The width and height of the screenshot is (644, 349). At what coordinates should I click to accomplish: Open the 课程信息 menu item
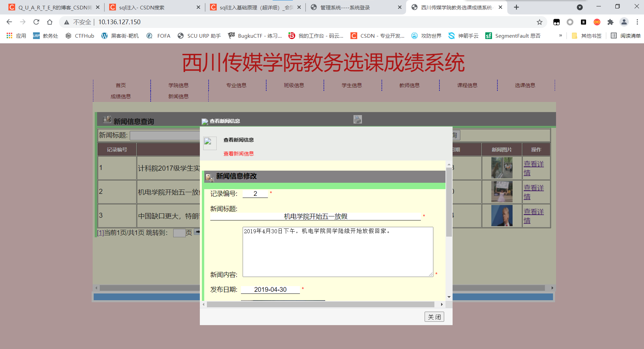tap(467, 85)
